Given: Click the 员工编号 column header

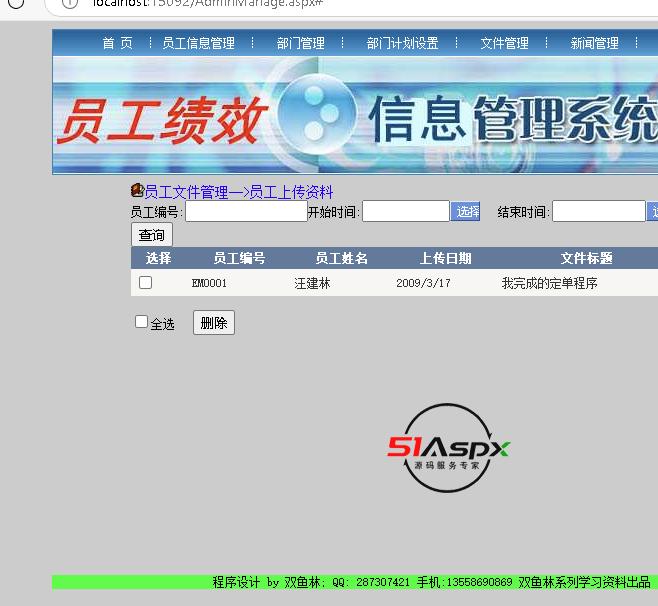Looking at the screenshot, I should pyautogui.click(x=239, y=258).
